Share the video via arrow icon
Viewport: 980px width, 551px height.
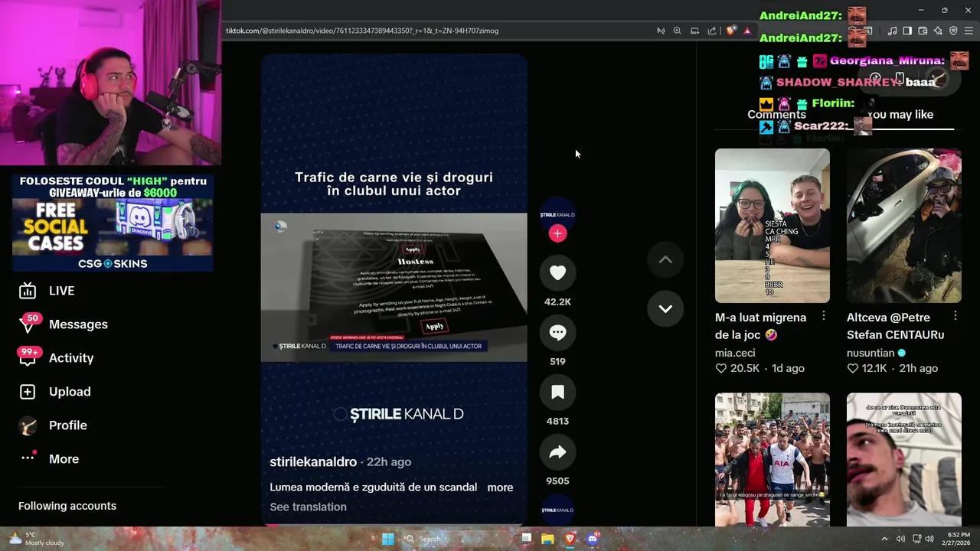point(557,452)
